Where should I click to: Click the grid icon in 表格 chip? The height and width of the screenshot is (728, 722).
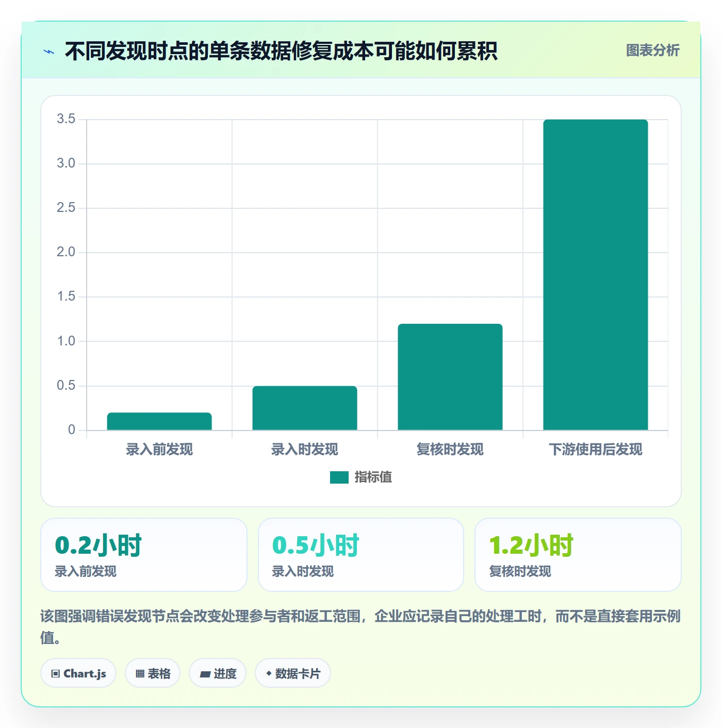pos(140,674)
